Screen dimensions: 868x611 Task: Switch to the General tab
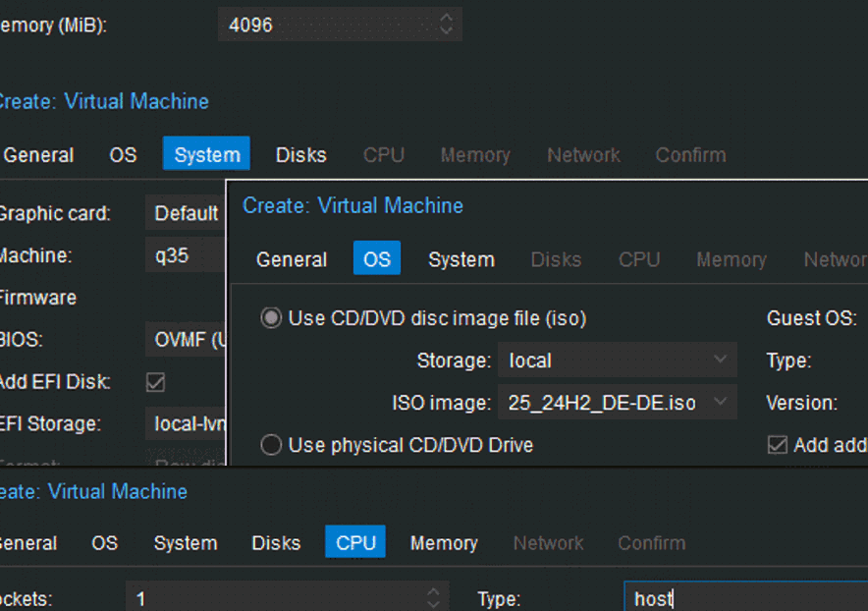pos(38,154)
